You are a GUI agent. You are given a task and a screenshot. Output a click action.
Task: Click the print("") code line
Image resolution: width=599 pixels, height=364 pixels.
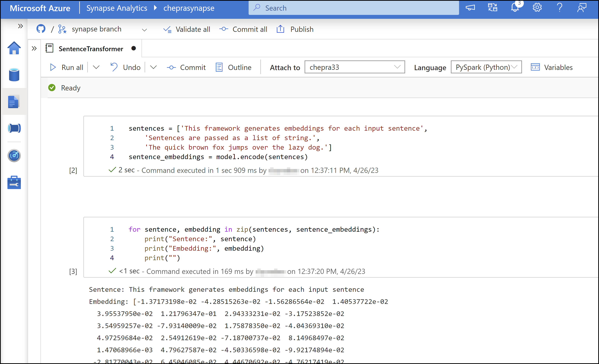pyautogui.click(x=162, y=258)
